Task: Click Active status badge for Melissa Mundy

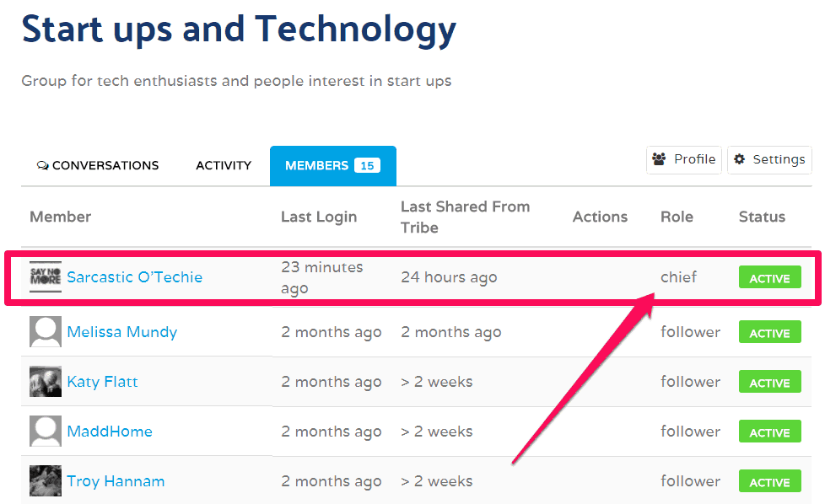Action: [x=769, y=333]
